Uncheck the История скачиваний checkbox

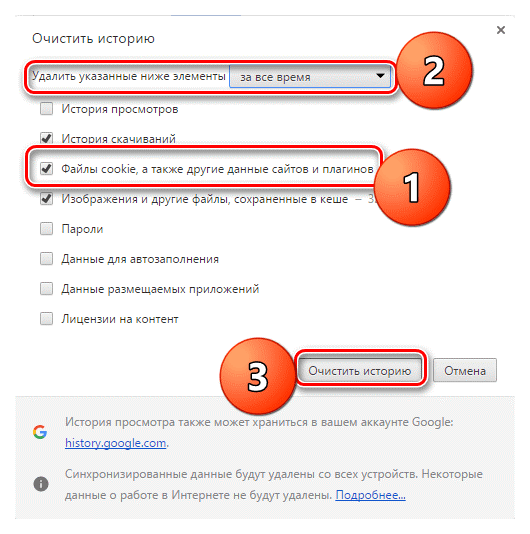click(x=46, y=138)
